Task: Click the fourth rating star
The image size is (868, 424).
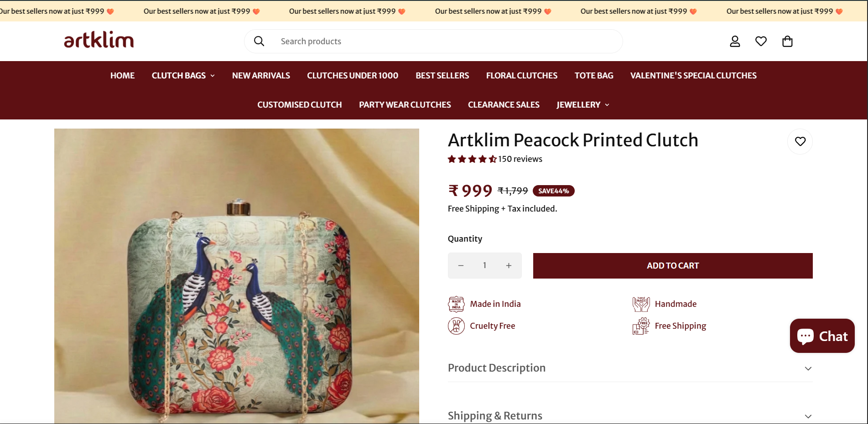Action: coord(483,159)
